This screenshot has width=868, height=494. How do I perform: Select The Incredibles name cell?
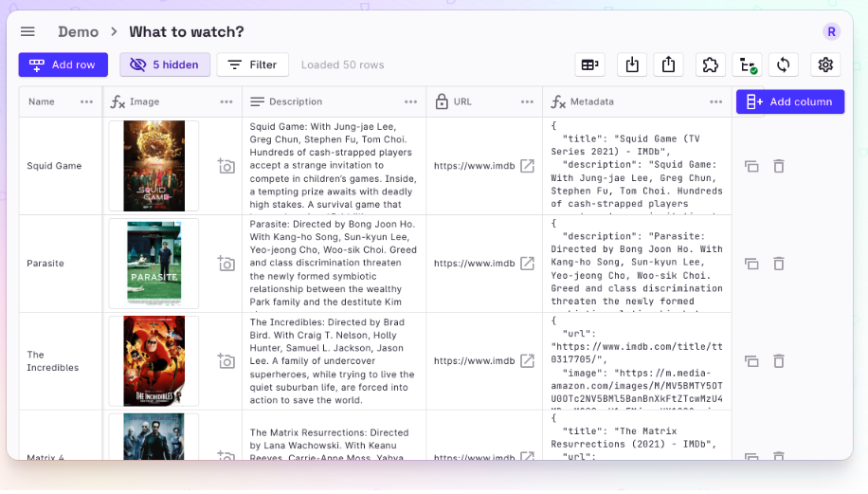[x=61, y=361]
